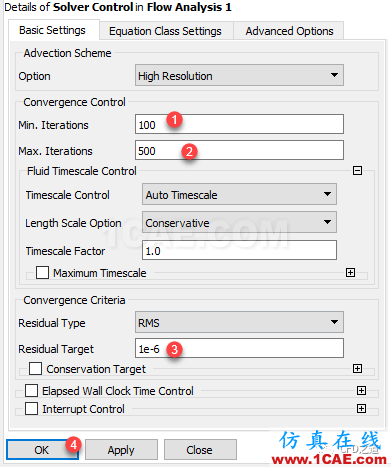391x467 pixels.
Task: Switch to Equation Class Settings tab
Action: (165, 31)
